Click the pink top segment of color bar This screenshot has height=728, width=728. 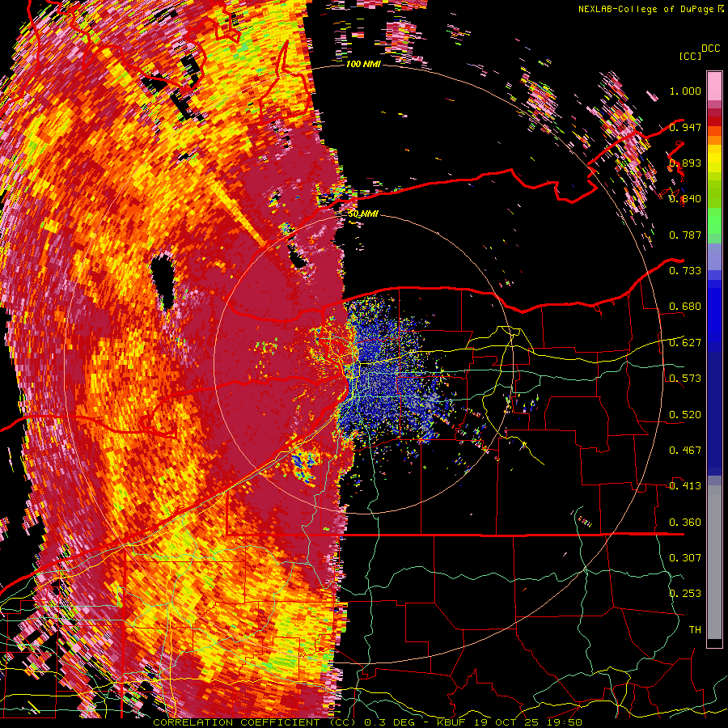[714, 87]
